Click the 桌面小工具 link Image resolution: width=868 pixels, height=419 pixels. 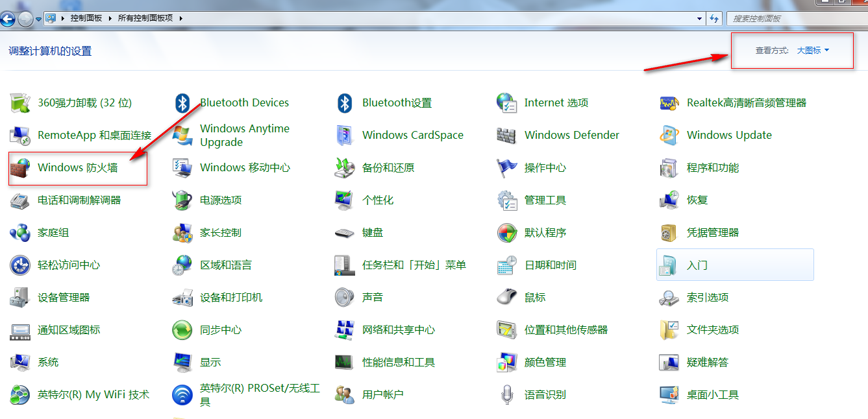point(713,394)
